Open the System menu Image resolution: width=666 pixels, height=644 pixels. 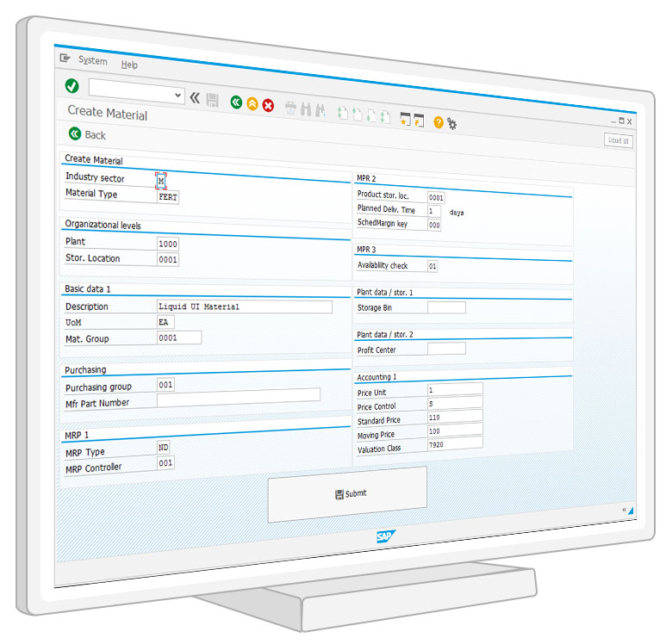pyautogui.click(x=93, y=60)
